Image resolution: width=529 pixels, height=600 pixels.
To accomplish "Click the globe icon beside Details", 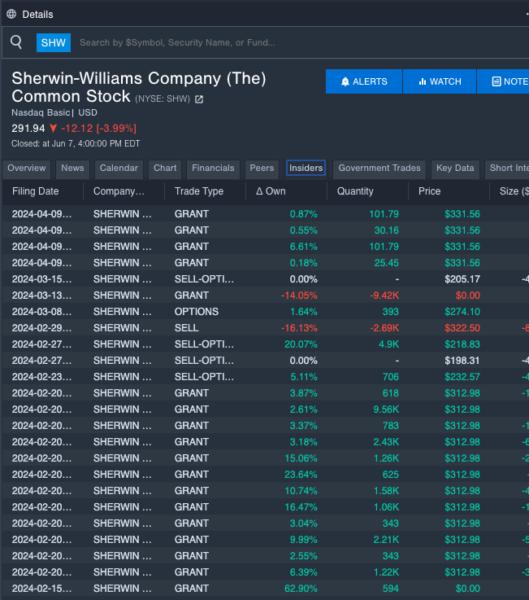I will pyautogui.click(x=11, y=14).
